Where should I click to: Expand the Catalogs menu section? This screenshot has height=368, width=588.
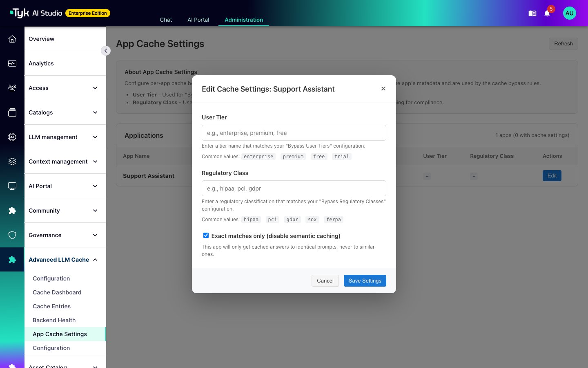[x=65, y=112]
